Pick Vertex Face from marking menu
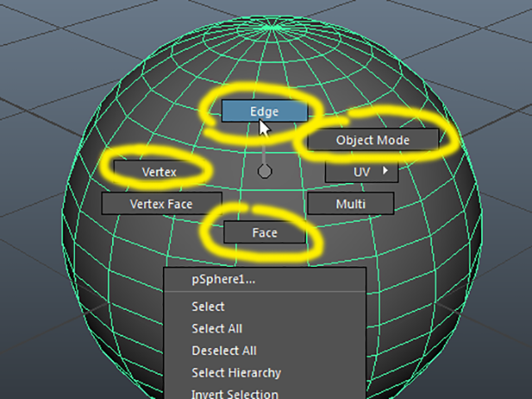This screenshot has width=532, height=399. tap(161, 204)
